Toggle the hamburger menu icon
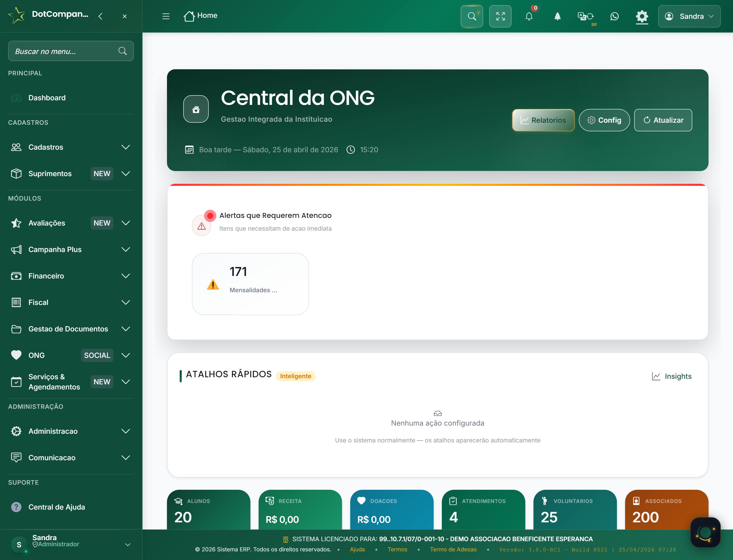 click(166, 16)
